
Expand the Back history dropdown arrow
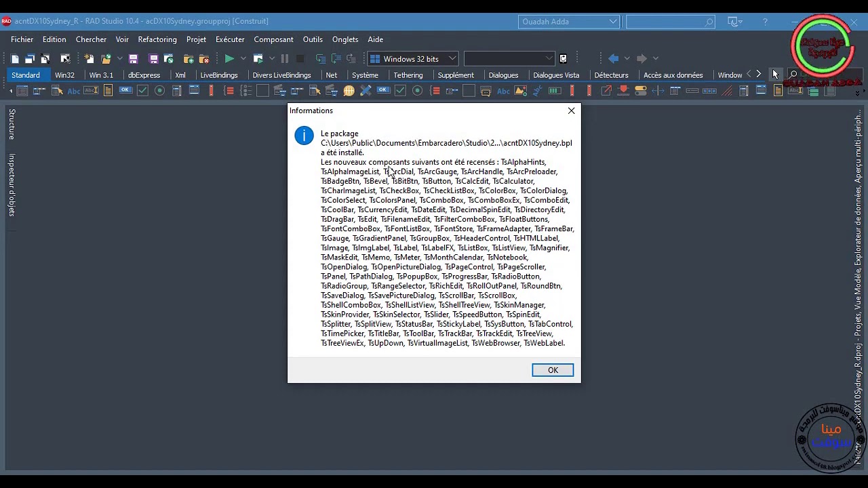pos(627,59)
